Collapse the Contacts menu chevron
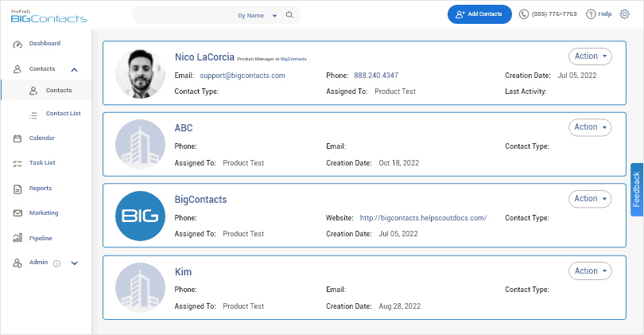 pos(75,69)
